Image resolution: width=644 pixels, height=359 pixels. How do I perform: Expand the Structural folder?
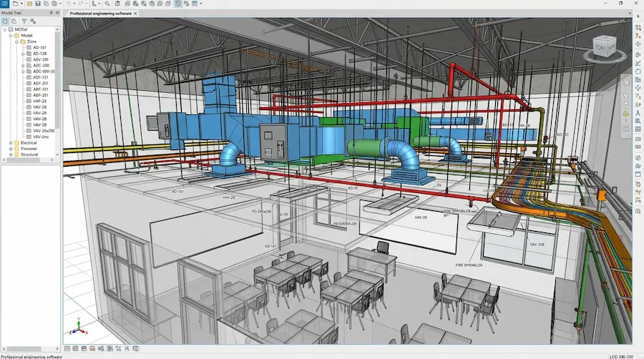[11, 154]
